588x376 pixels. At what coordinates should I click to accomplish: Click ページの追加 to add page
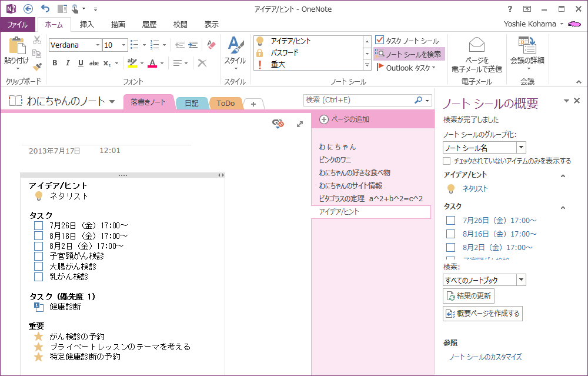click(x=345, y=119)
